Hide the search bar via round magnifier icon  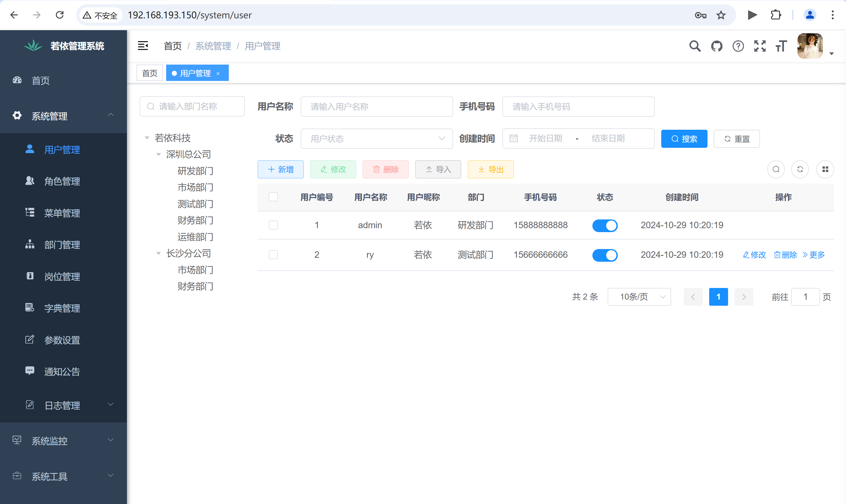pos(776,169)
